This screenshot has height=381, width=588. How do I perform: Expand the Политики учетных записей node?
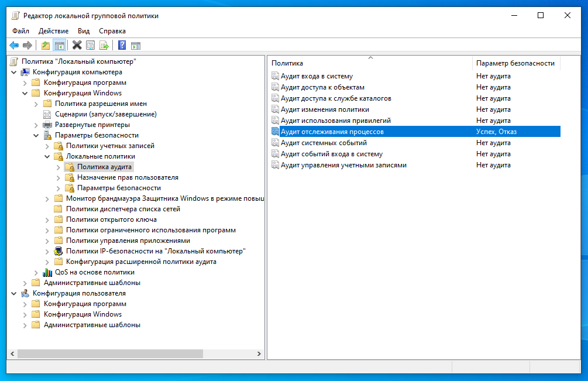47,146
